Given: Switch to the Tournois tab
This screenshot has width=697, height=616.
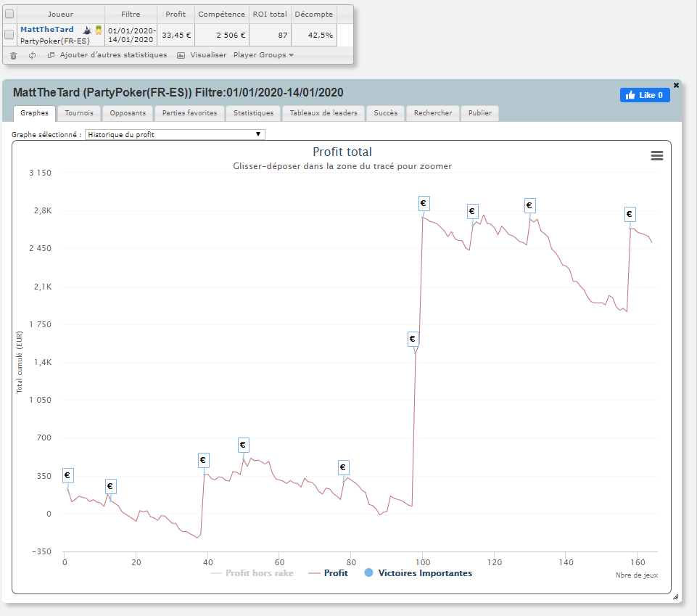Looking at the screenshot, I should (79, 113).
